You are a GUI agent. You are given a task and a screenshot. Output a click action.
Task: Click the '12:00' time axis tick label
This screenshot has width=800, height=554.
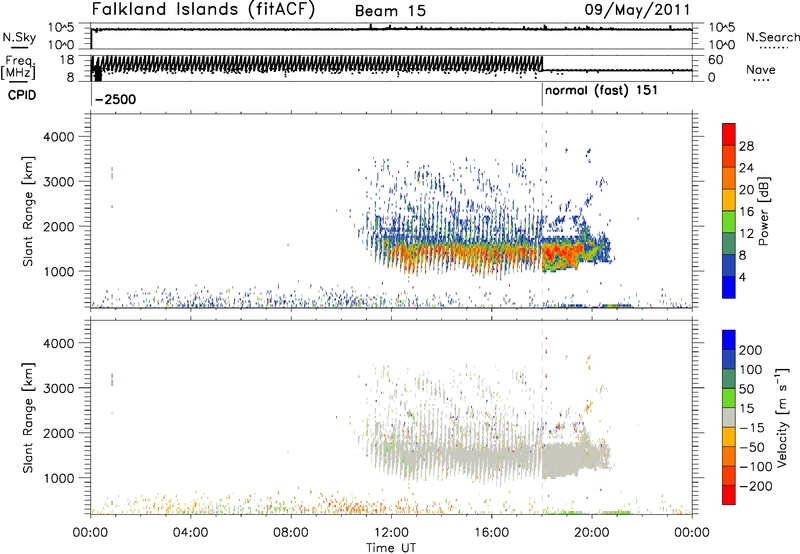(391, 533)
